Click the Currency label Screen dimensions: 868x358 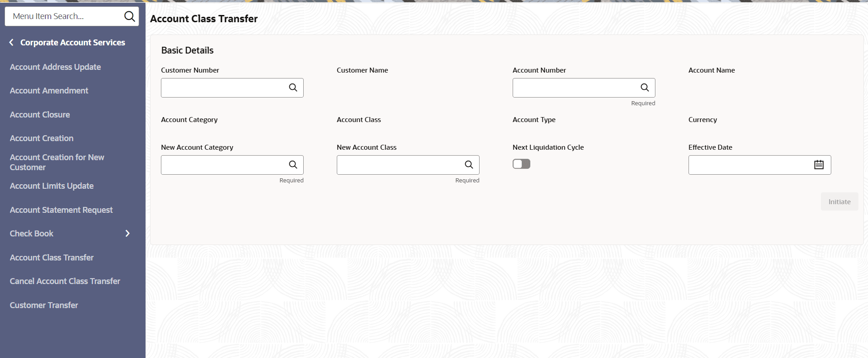(x=703, y=120)
